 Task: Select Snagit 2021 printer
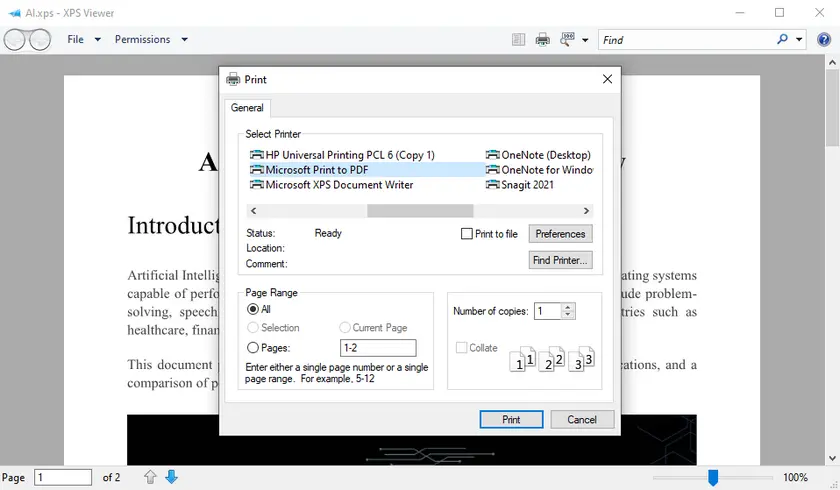520,185
